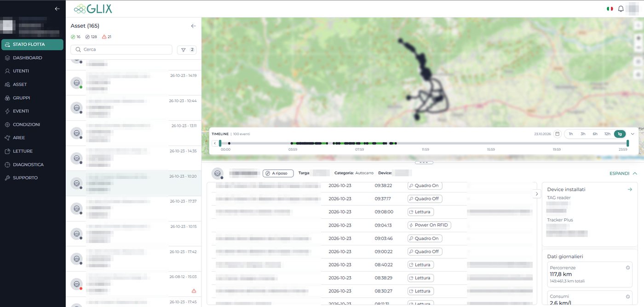644x307 pixels.
Task: Click steering wheel icon of 26-08-12 - 15:03 asset
Action: [76, 284]
